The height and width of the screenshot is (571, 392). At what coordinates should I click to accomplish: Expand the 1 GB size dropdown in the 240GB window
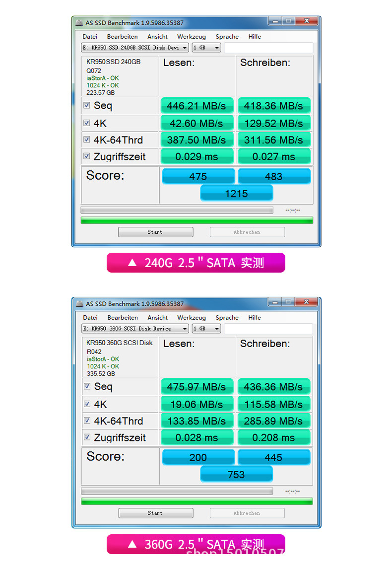pyautogui.click(x=206, y=48)
